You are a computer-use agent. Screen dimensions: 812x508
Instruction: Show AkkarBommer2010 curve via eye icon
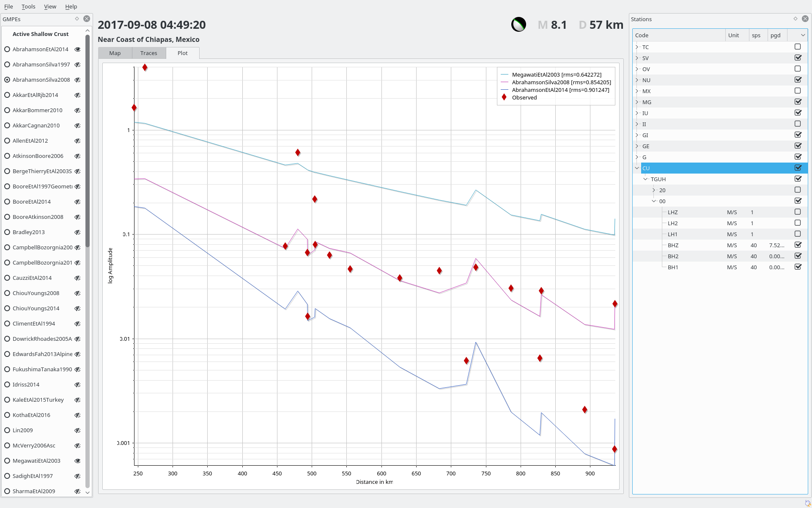(x=77, y=110)
